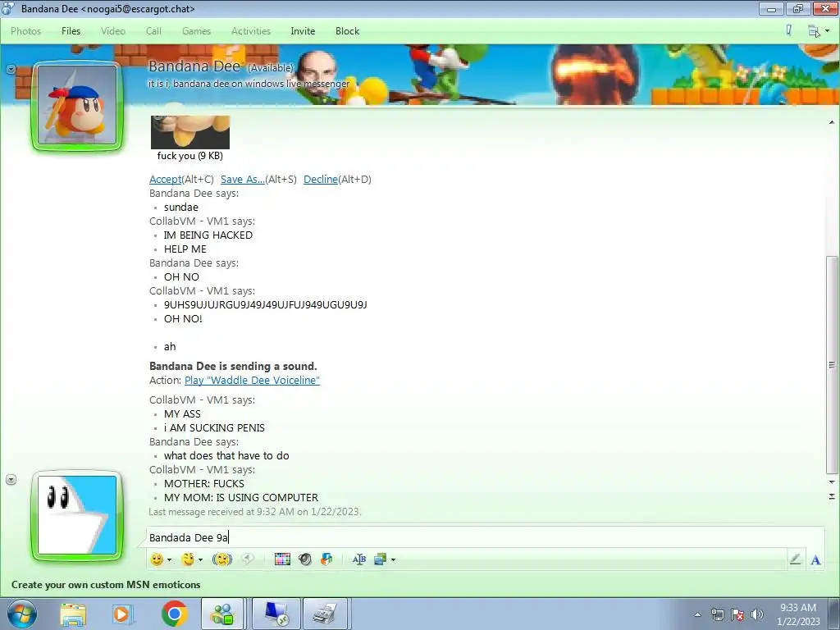Click the activities cube icon in message toolbar

(x=326, y=559)
